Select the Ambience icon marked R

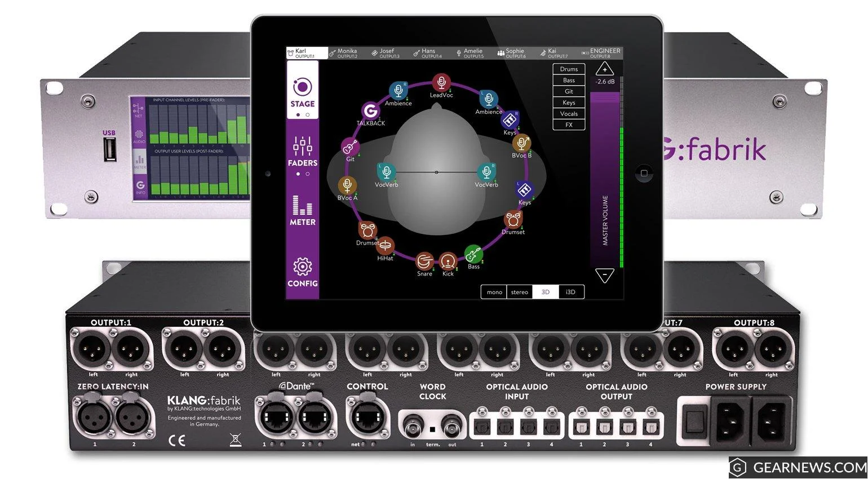pyautogui.click(x=398, y=91)
